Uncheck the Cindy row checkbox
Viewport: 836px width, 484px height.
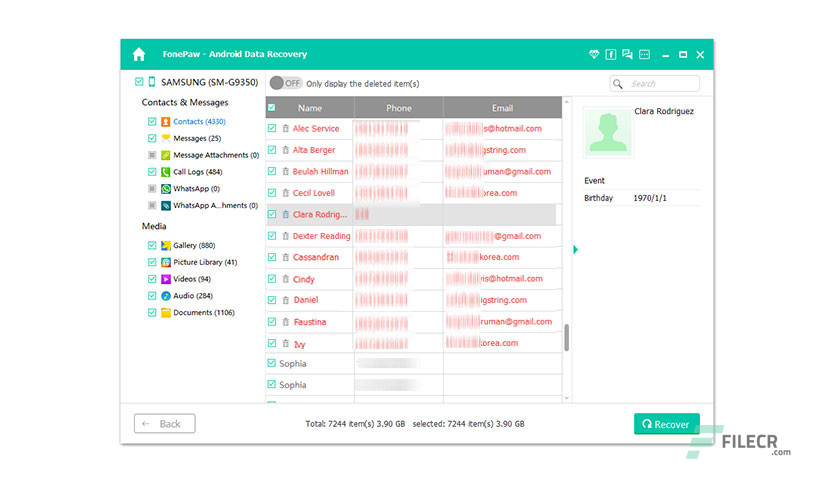click(x=272, y=278)
